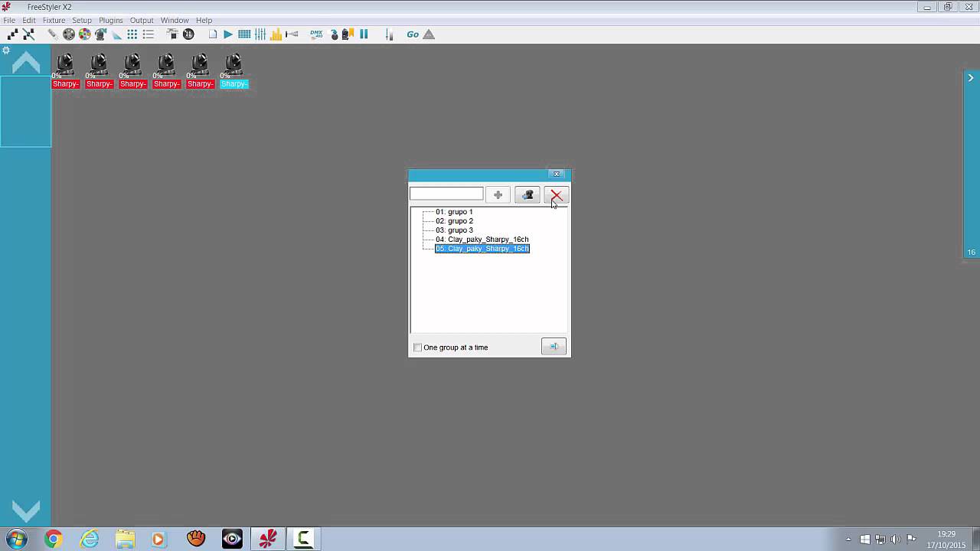The width and height of the screenshot is (980, 551).
Task: Click the lamp bulb icon in toolbar
Action: point(334,34)
